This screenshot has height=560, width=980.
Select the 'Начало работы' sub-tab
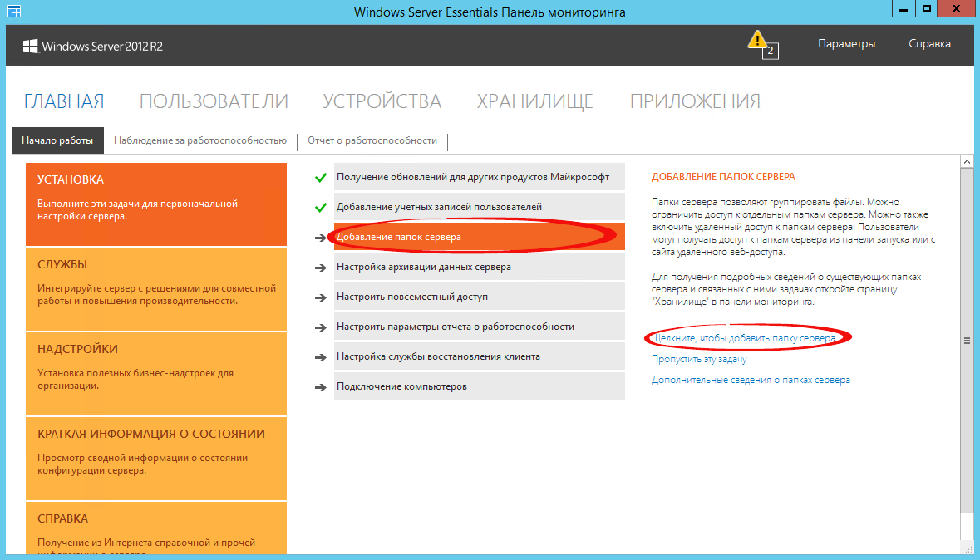tap(57, 140)
